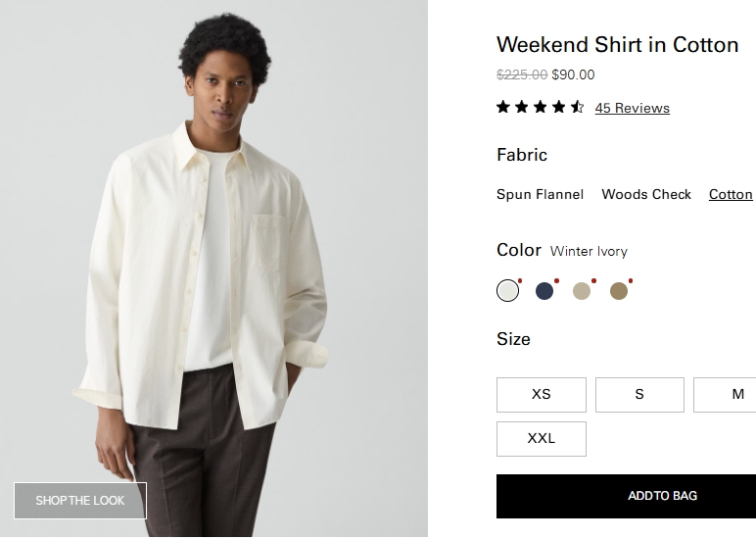The image size is (756, 539).
Task: Choose the navy blue color swatch
Action: coord(544,291)
